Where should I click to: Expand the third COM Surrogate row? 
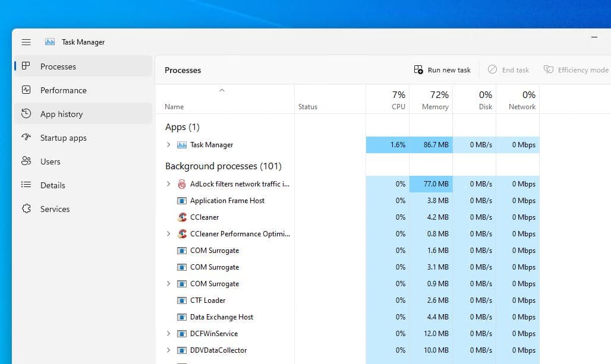(x=168, y=283)
